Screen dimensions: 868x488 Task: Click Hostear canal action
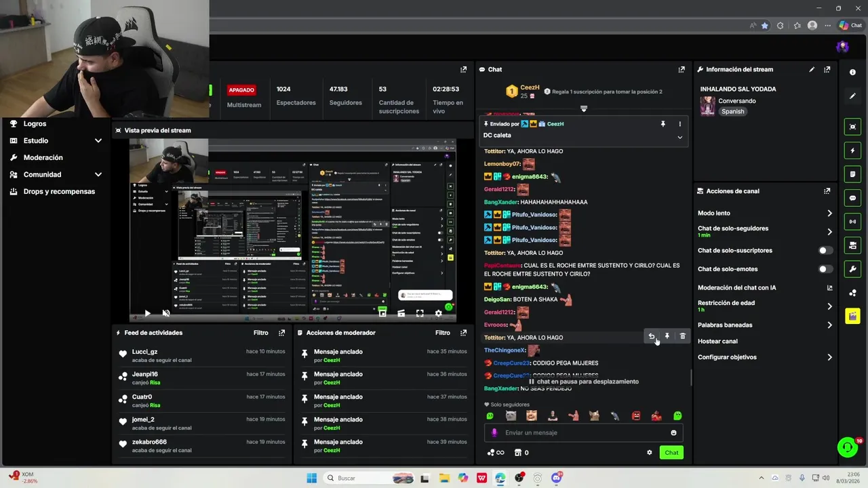pos(717,342)
